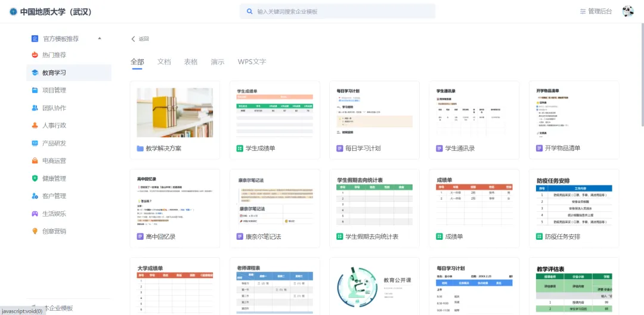This screenshot has height=315, width=644.
Task: Open the 教学解决方案 bookshelf thumbnail
Action: pyautogui.click(x=175, y=113)
